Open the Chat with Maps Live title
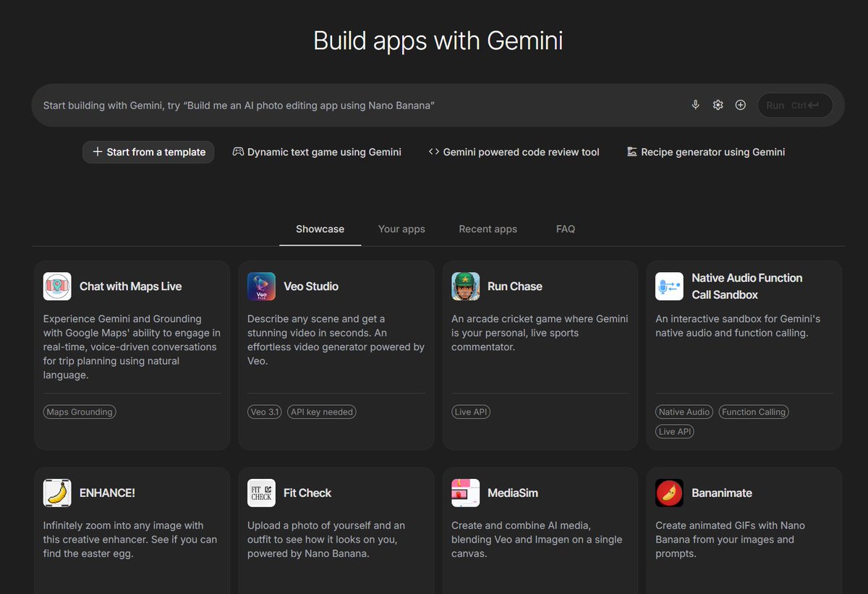 click(130, 287)
